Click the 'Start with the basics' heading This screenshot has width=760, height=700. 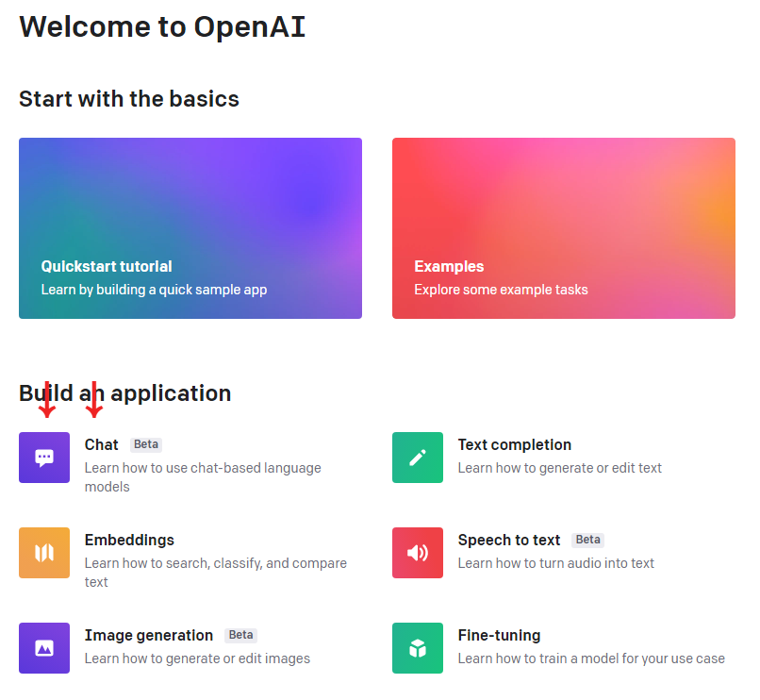pos(129,99)
